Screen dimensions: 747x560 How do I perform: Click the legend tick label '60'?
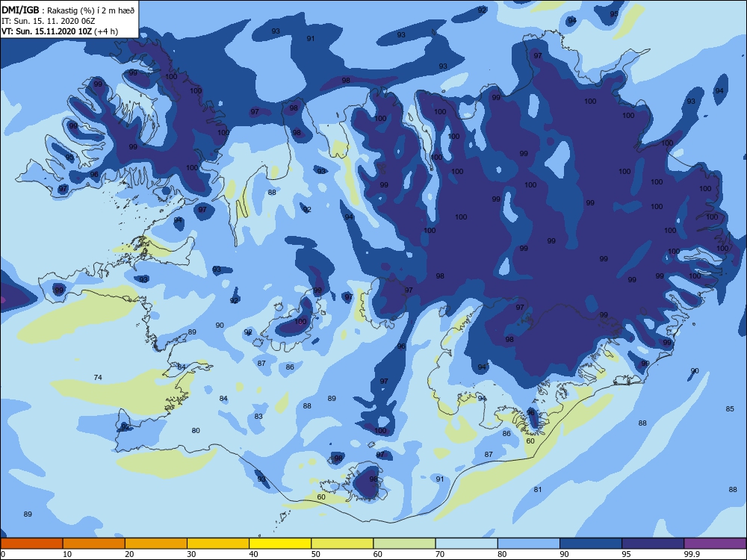378,554
